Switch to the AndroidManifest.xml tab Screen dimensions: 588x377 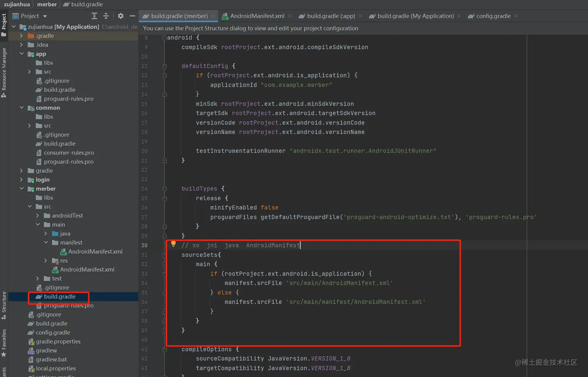257,16
